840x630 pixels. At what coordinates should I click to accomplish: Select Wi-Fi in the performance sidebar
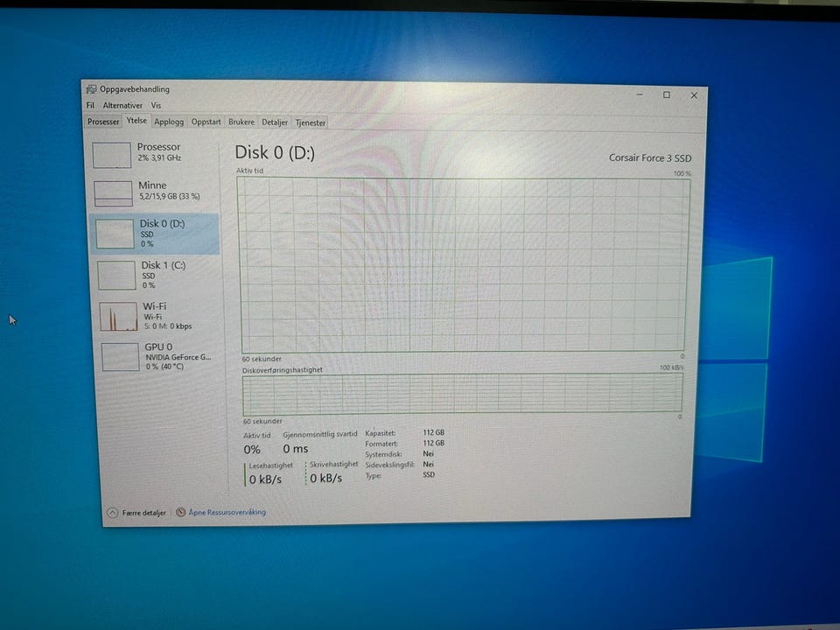(158, 316)
